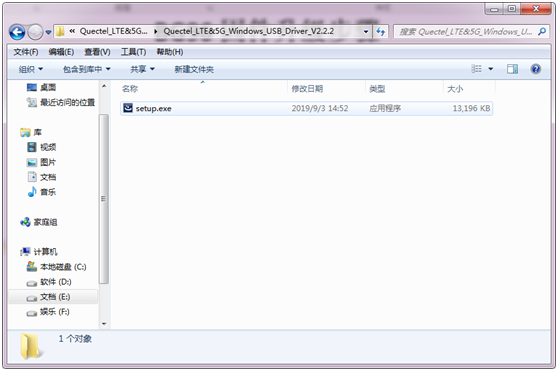
Task: Click the 桌面 desktop icon
Action: point(32,87)
